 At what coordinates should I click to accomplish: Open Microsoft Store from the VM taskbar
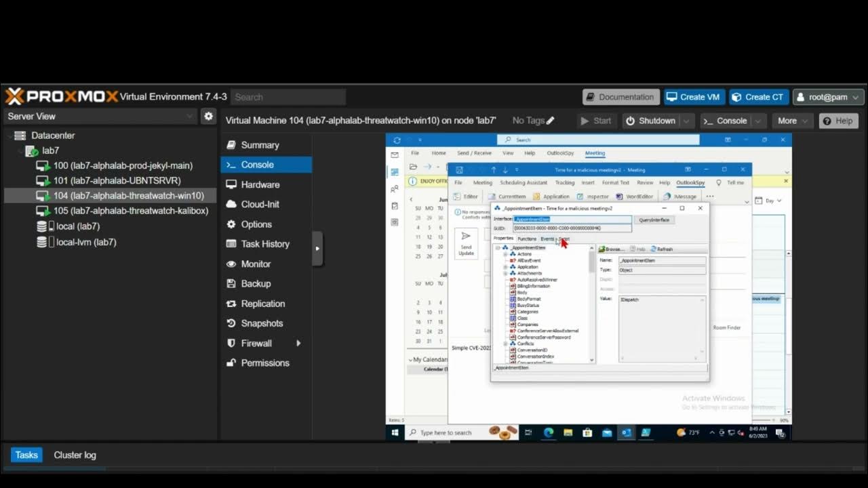pos(587,432)
